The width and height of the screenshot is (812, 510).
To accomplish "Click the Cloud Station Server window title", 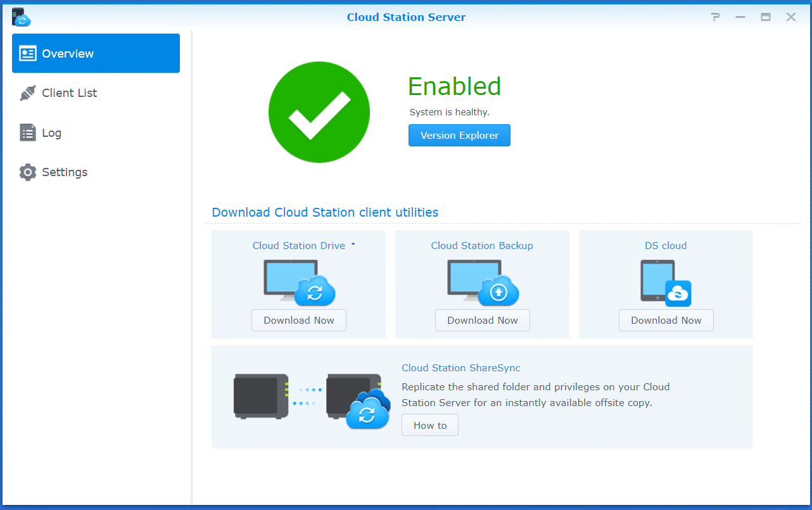I will (406, 17).
